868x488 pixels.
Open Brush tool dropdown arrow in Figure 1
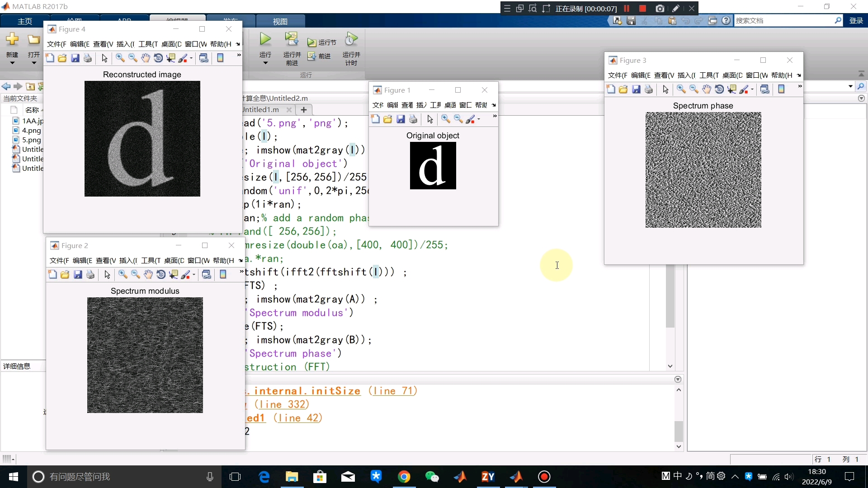(x=479, y=119)
